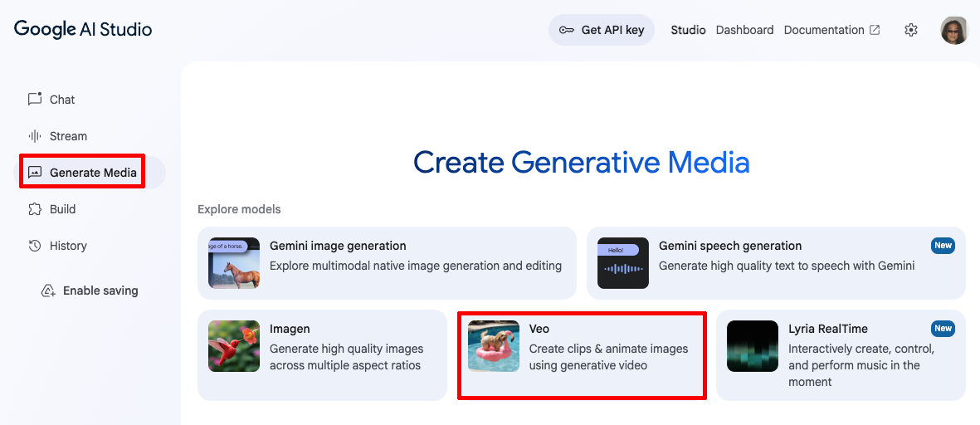Click the Hello waveform thumbnail for speech generation
Image resolution: width=980 pixels, height=425 pixels.
623,263
